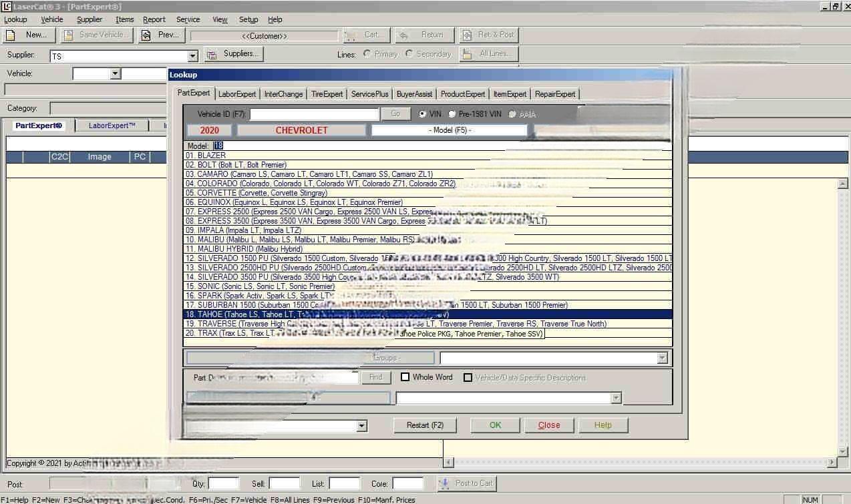Open the Items menu
Viewport: 851px width, 504px height.
pyautogui.click(x=125, y=19)
